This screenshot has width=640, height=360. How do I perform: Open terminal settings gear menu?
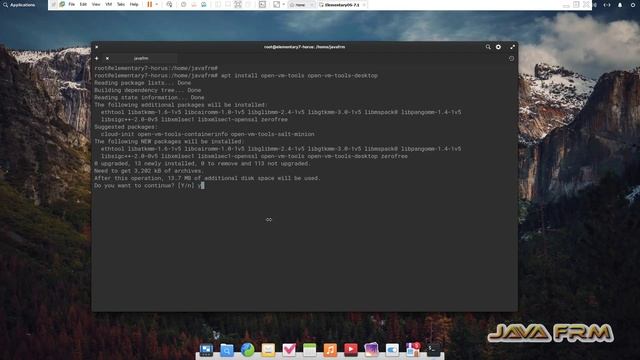coord(498,47)
